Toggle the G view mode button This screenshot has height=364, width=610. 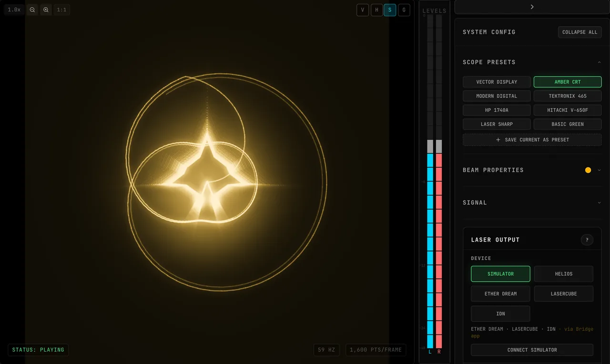404,10
